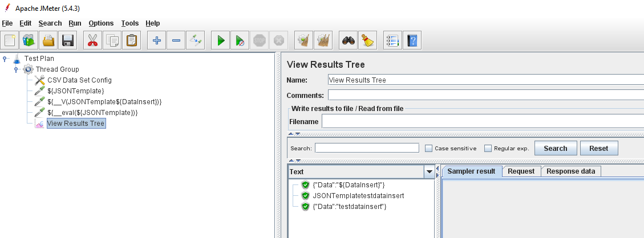Open the Help menu
Image resolution: width=644 pixels, height=238 pixels.
point(153,23)
